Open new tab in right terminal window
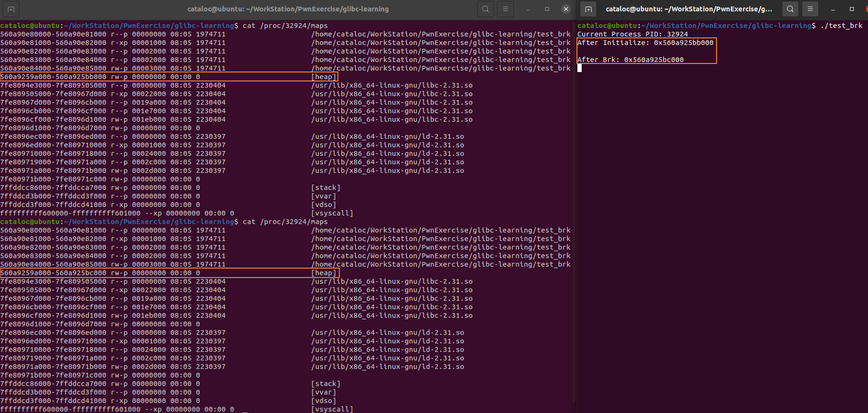 (588, 9)
